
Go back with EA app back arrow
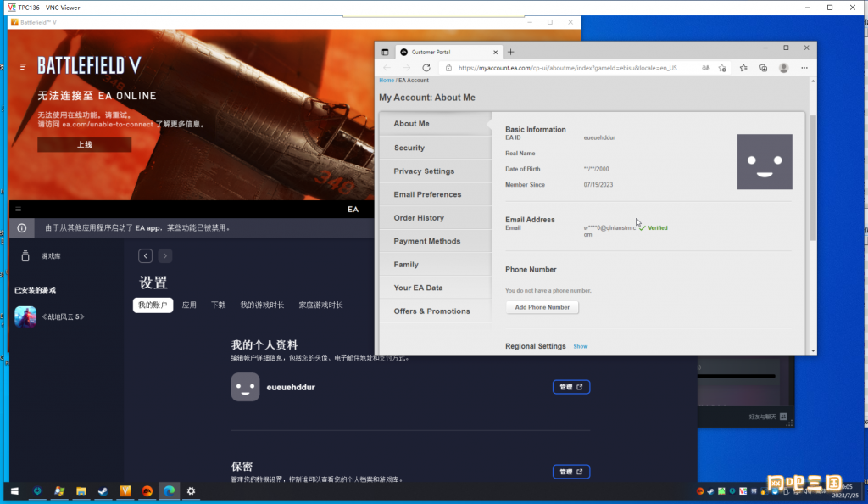[x=145, y=256]
